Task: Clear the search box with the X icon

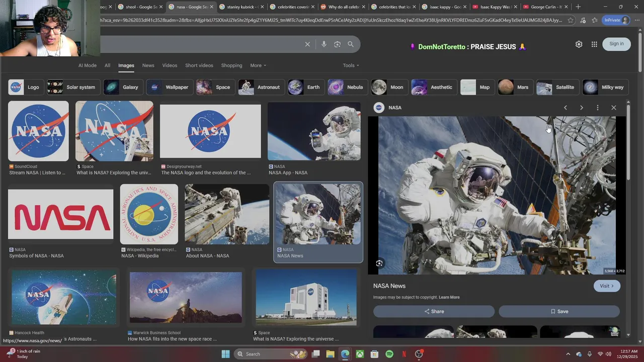Action: coord(307,44)
